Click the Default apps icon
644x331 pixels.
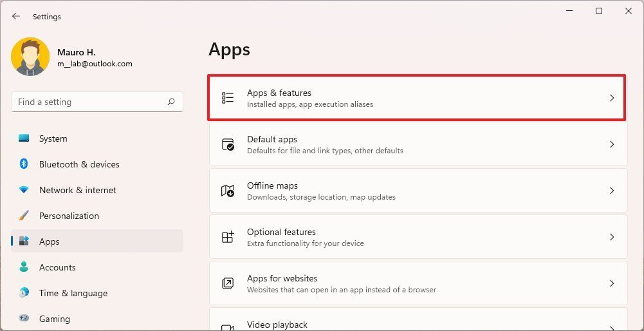228,144
